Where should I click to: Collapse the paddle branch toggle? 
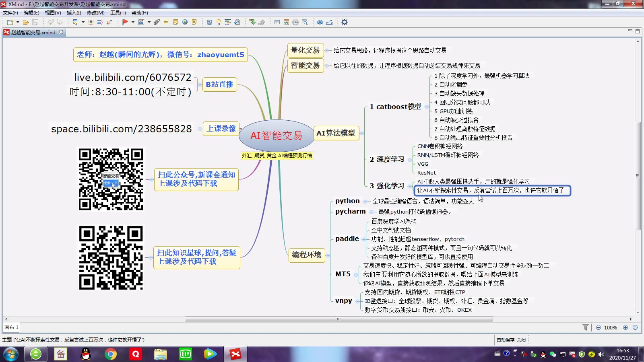[x=364, y=239]
